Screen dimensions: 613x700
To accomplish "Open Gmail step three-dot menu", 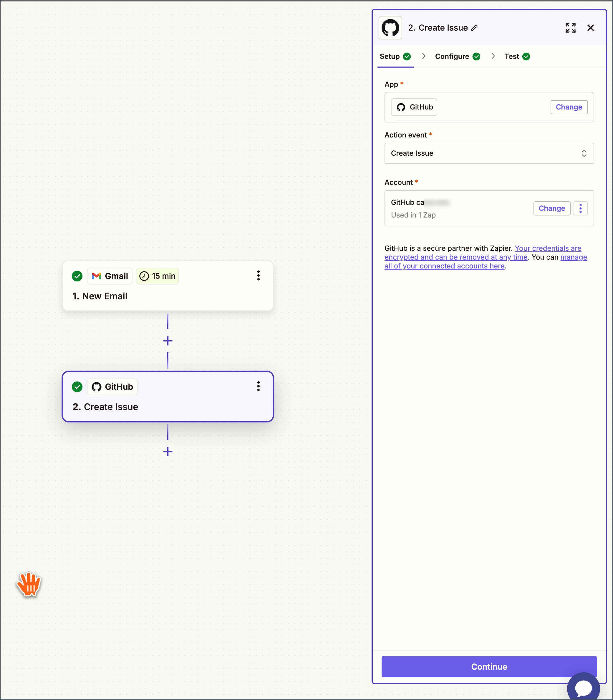I will point(258,276).
